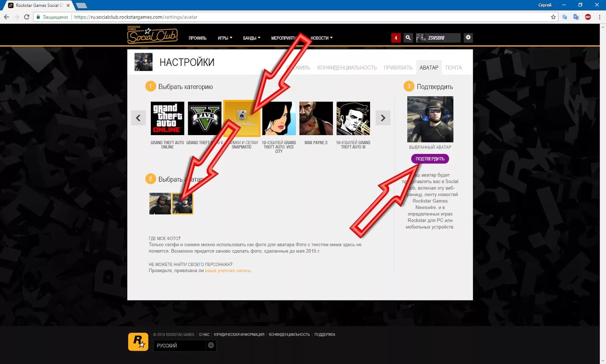Image resolution: width=606 pixels, height=364 pixels.
Task: Select the GTA III anniversary category
Action: tap(353, 118)
